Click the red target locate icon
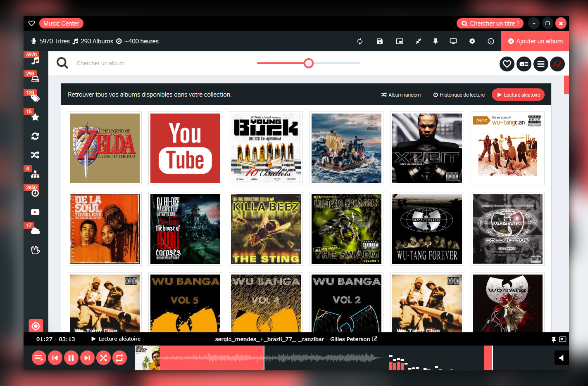 point(36,326)
